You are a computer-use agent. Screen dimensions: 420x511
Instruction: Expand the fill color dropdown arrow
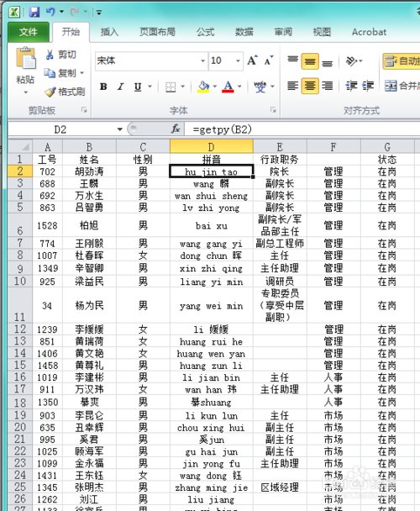[x=215, y=87]
